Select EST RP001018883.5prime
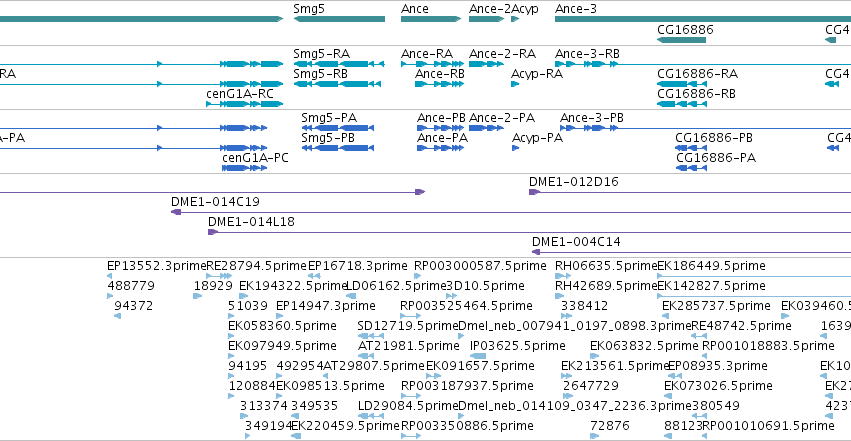This screenshot has height=441, width=851. [768, 346]
